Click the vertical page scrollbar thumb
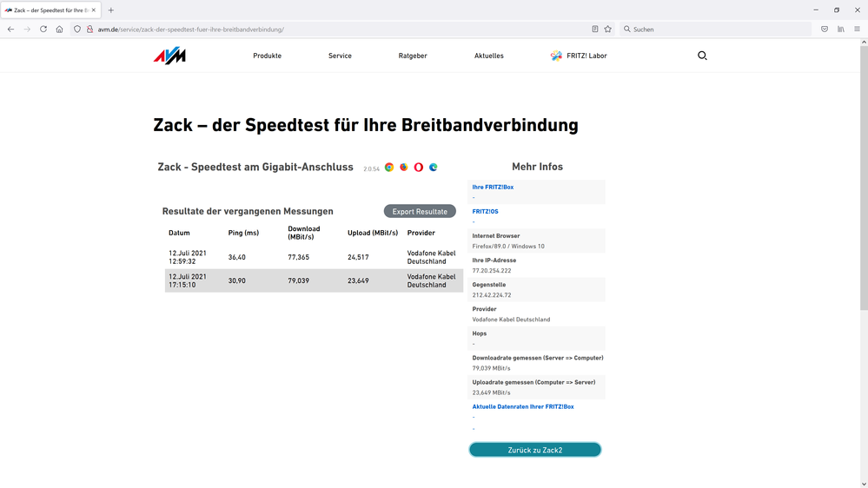 (864, 178)
